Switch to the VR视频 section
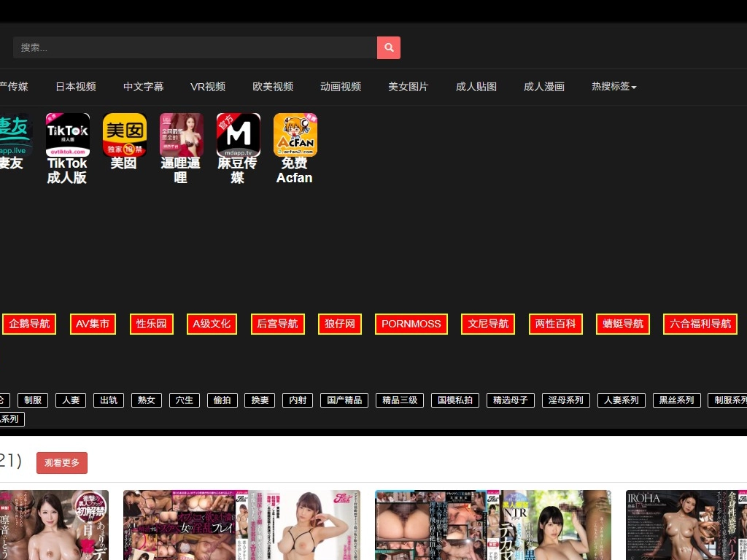 pyautogui.click(x=208, y=87)
